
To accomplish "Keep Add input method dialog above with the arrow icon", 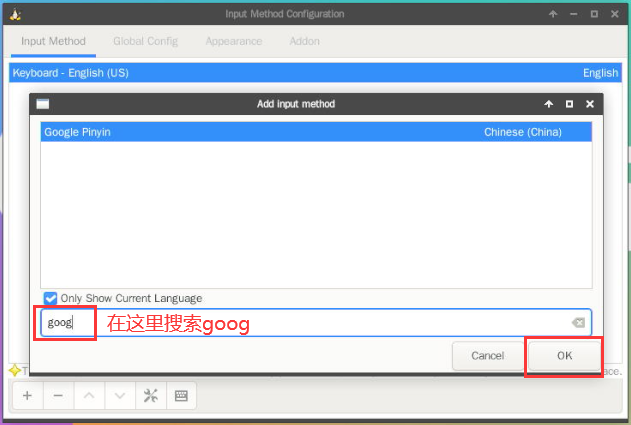I will (x=549, y=104).
